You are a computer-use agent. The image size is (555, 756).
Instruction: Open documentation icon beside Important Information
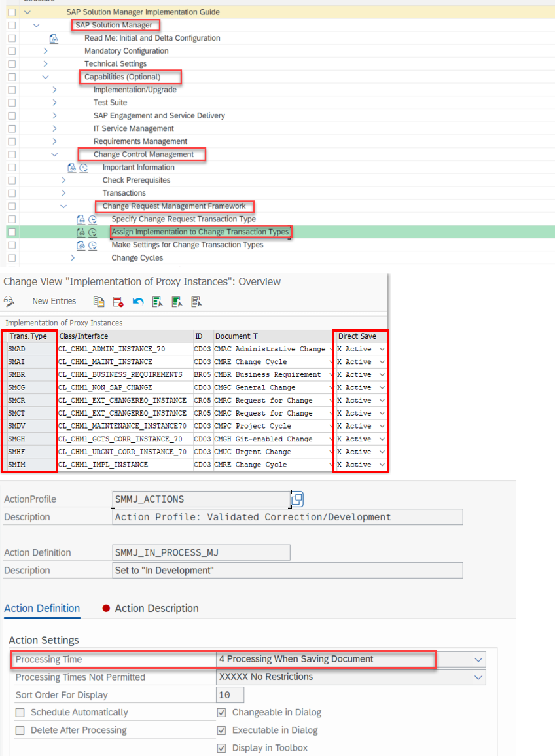coord(72,168)
